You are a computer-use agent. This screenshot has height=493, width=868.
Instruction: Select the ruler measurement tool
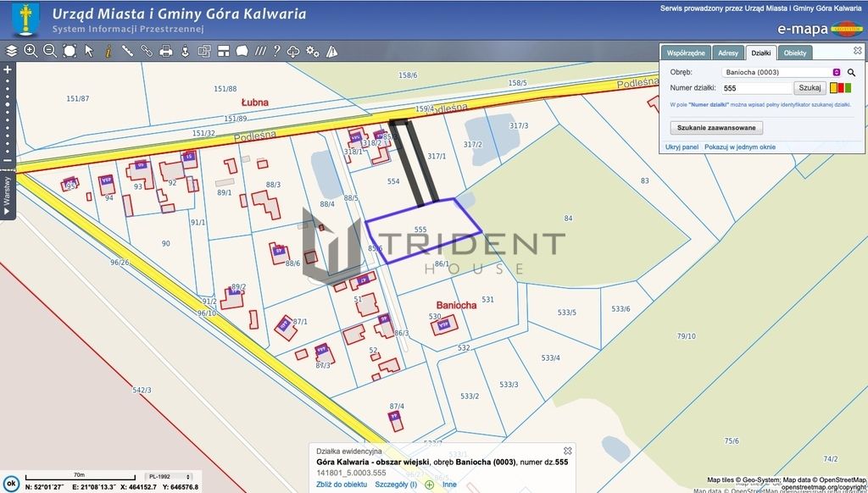(x=127, y=52)
